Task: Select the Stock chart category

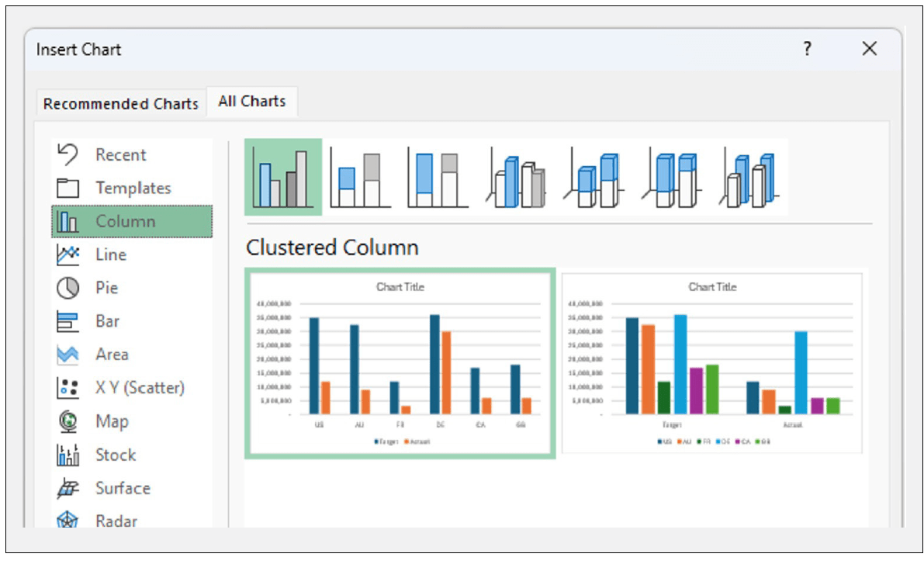Action: (x=114, y=455)
